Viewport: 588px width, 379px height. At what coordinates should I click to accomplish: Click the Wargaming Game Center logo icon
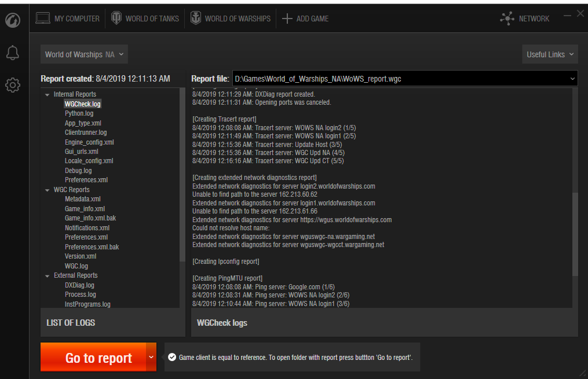point(13,20)
